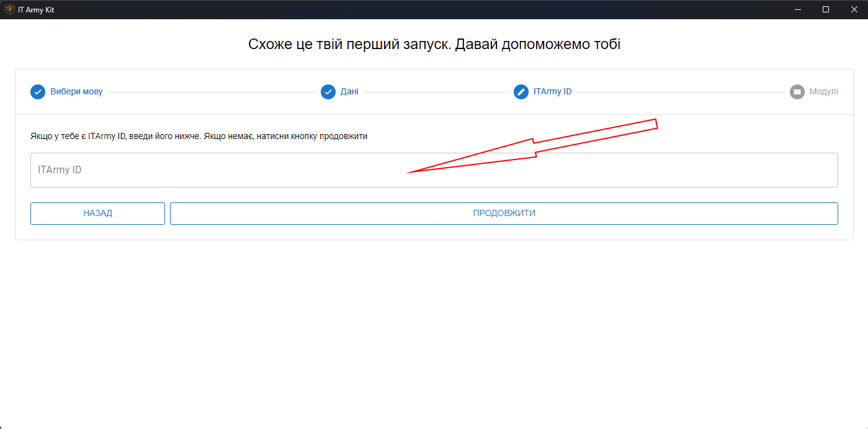Click the grey icon beside Модулі
The height and width of the screenshot is (429, 868).
797,91
